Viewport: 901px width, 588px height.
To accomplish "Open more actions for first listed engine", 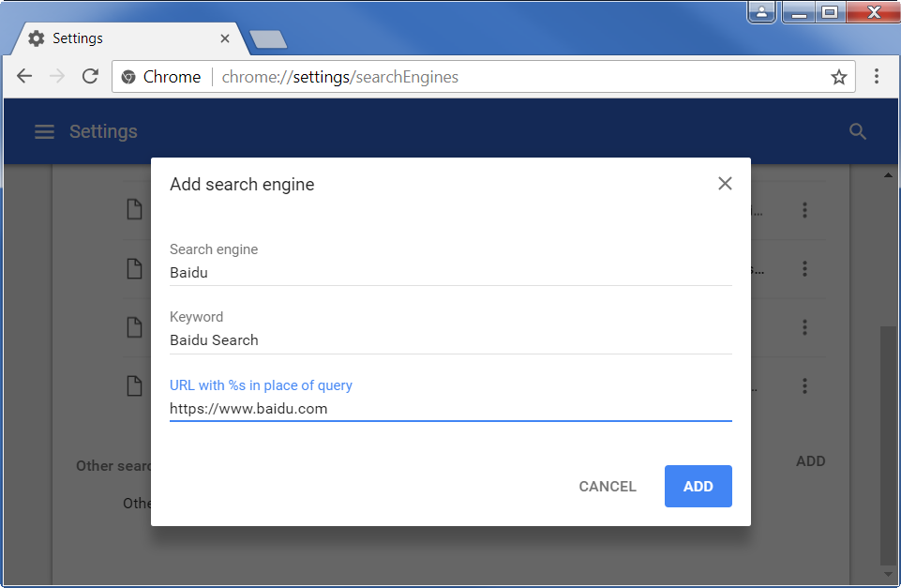I will (804, 211).
